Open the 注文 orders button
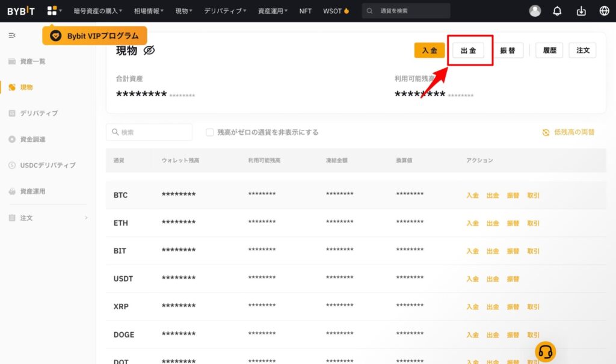 [x=582, y=51]
